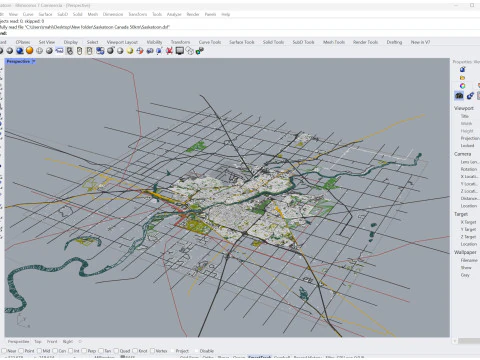480x360 pixels.
Task: Click the blue material icon beside the camera icon
Action: [470, 96]
